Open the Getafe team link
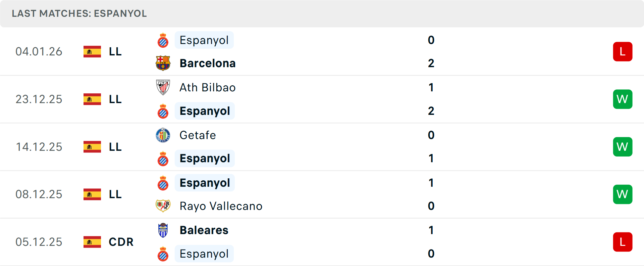The height and width of the screenshot is (266, 644). [x=198, y=135]
